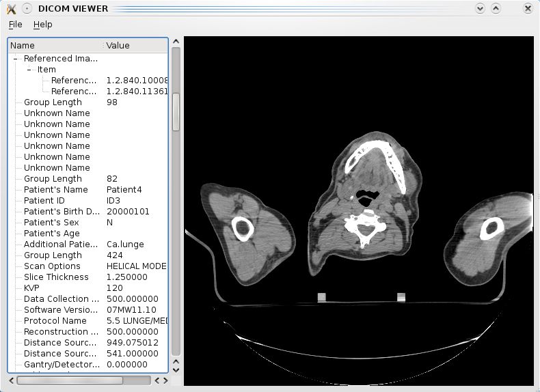Select the KVP row
The image size is (540, 392).
(x=87, y=288)
